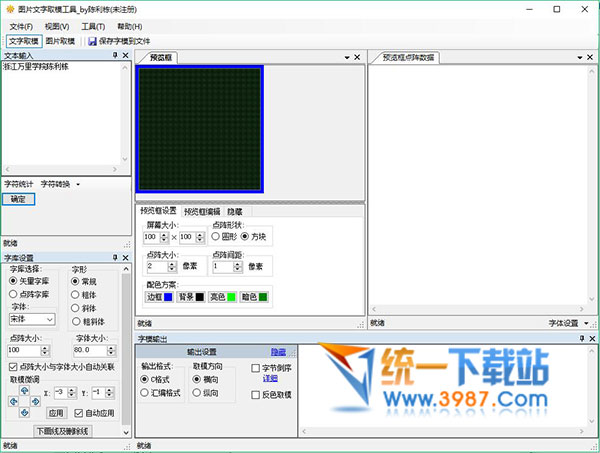Click the 确定 button
600x453 pixels.
coord(19,199)
